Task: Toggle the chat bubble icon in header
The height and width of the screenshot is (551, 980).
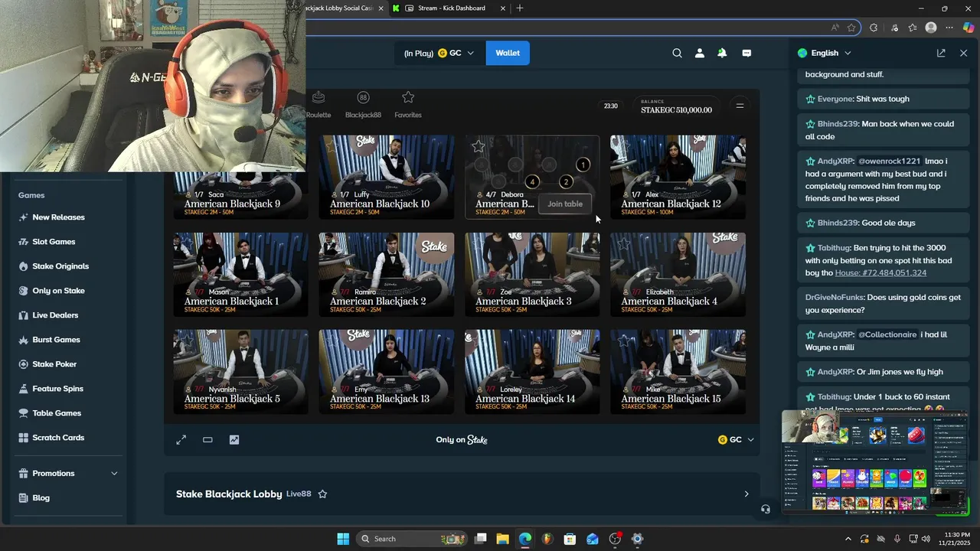Action: click(746, 53)
